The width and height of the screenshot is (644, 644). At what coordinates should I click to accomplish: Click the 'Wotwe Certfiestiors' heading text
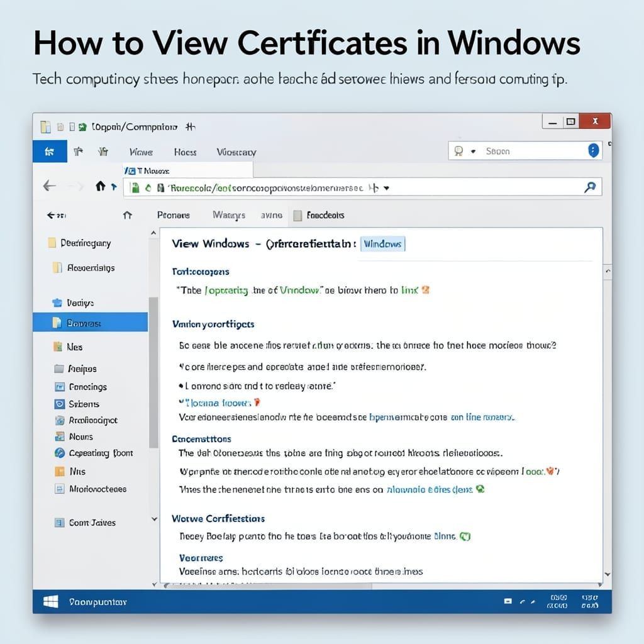tap(218, 519)
